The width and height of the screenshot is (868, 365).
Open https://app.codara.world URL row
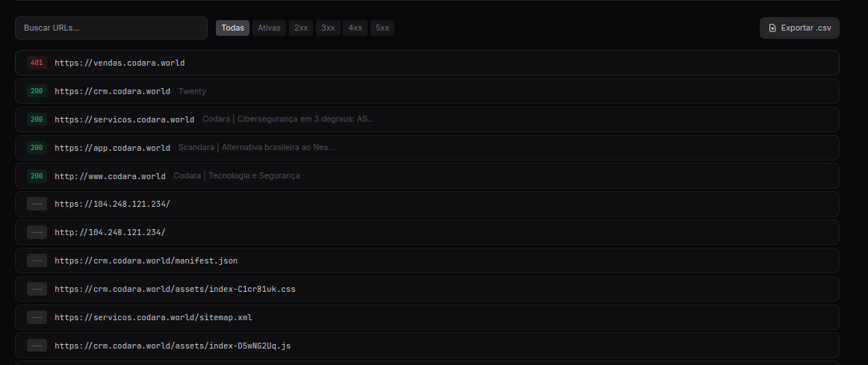click(427, 148)
